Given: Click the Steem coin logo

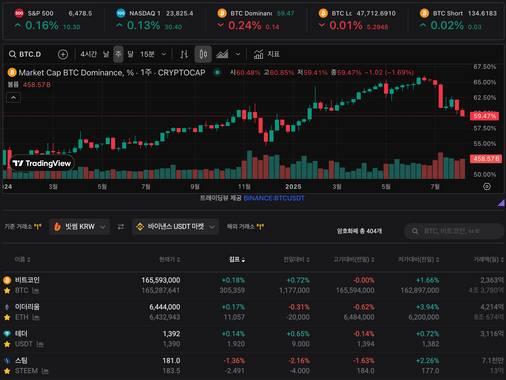Looking at the screenshot, I should click(x=7, y=360).
